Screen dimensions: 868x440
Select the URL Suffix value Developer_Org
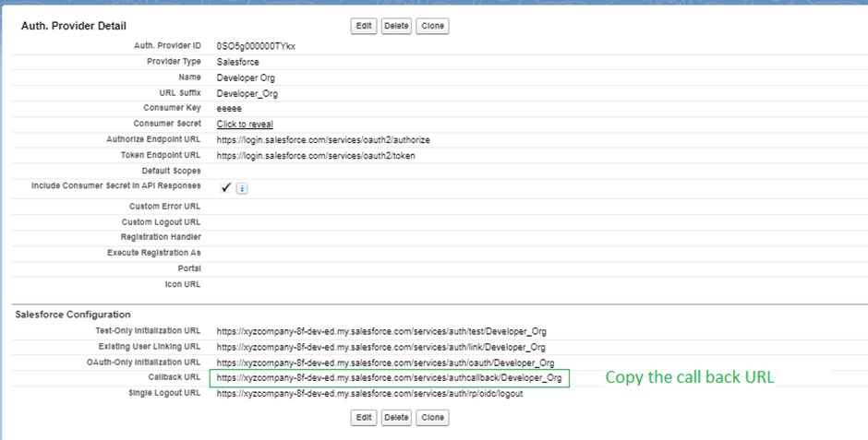[247, 93]
